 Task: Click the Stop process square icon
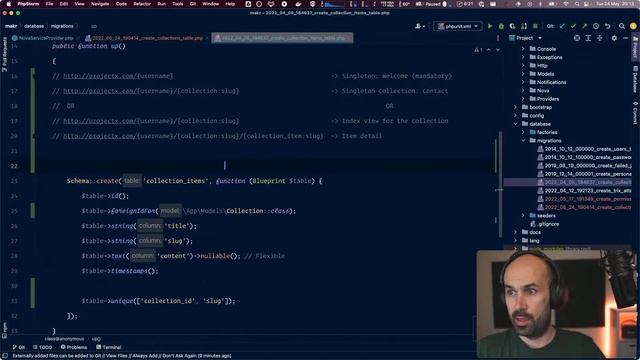535,26
